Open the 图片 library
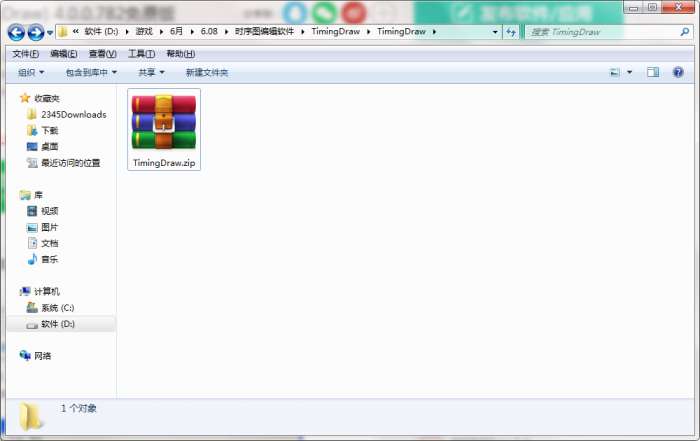700x441 pixels. [50, 227]
